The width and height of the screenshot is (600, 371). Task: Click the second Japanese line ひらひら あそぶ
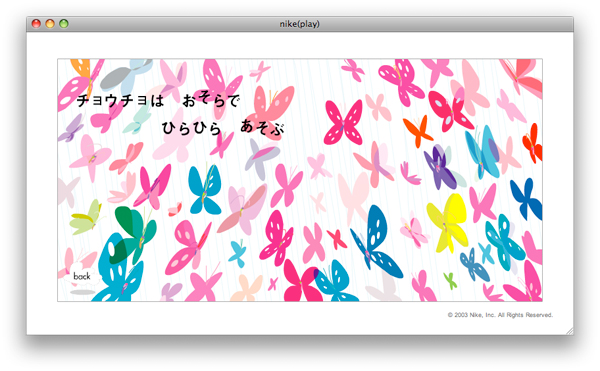(x=223, y=127)
